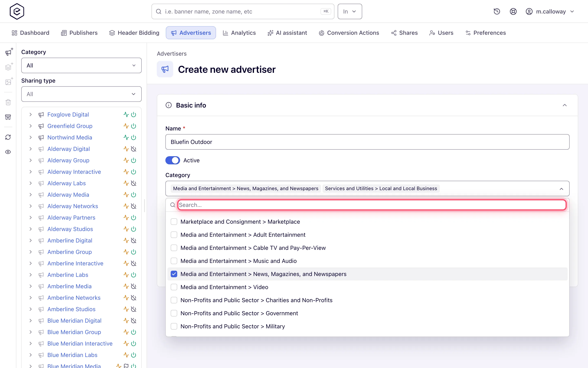Check Marketplace and Consignment > Marketplace

coord(174,222)
